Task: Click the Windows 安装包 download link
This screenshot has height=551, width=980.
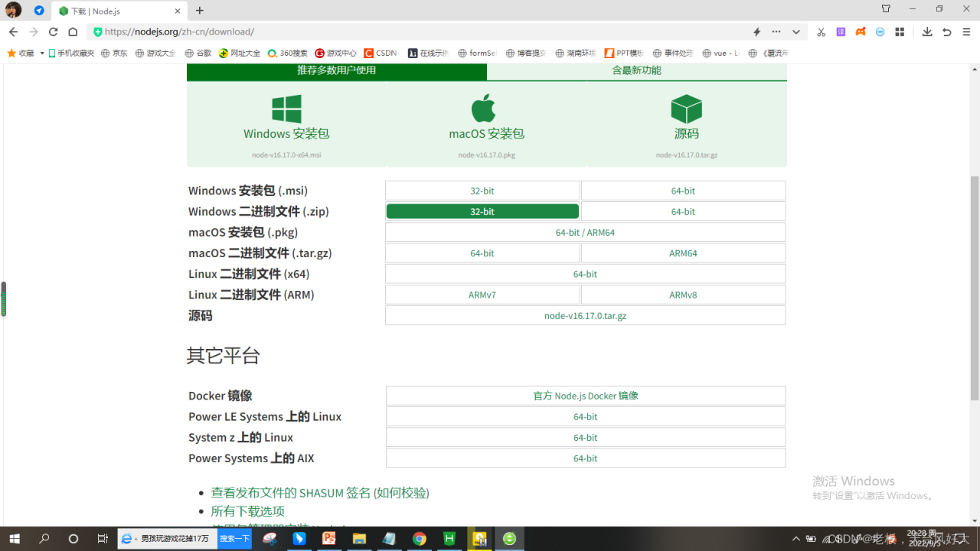Action: coord(286,133)
